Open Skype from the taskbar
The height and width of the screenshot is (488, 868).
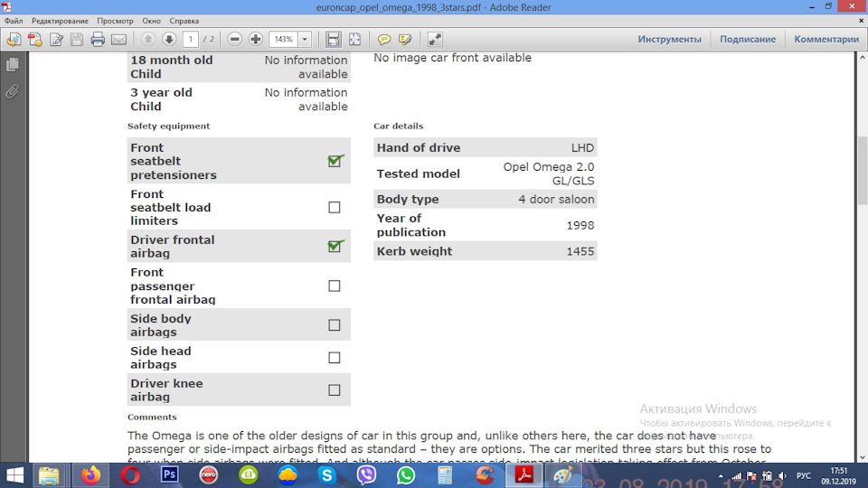coord(326,475)
